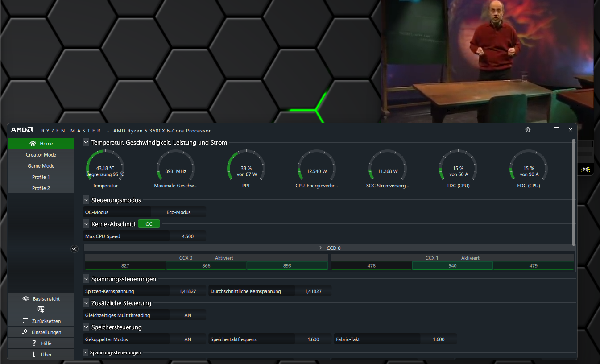Image resolution: width=600 pixels, height=364 pixels.
Task: Click the Zurücksetzen button
Action: 41,321
